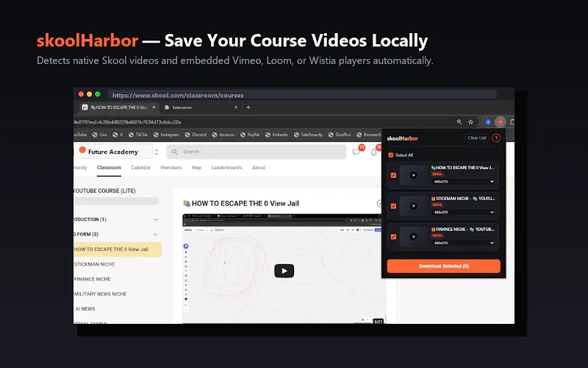Open the DuoPlus bookmark

coord(340,135)
